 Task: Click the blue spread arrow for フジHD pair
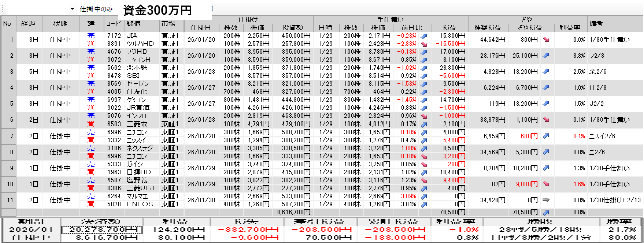(546, 56)
